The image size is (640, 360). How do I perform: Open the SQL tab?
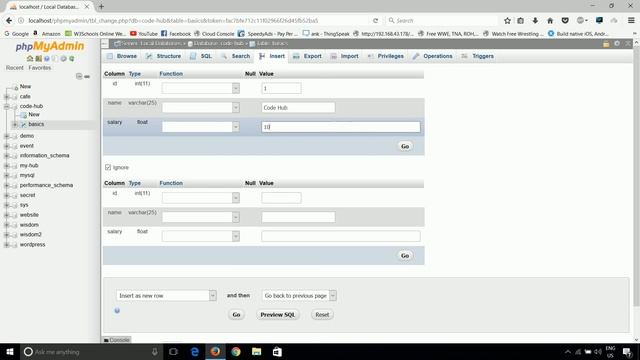201,56
